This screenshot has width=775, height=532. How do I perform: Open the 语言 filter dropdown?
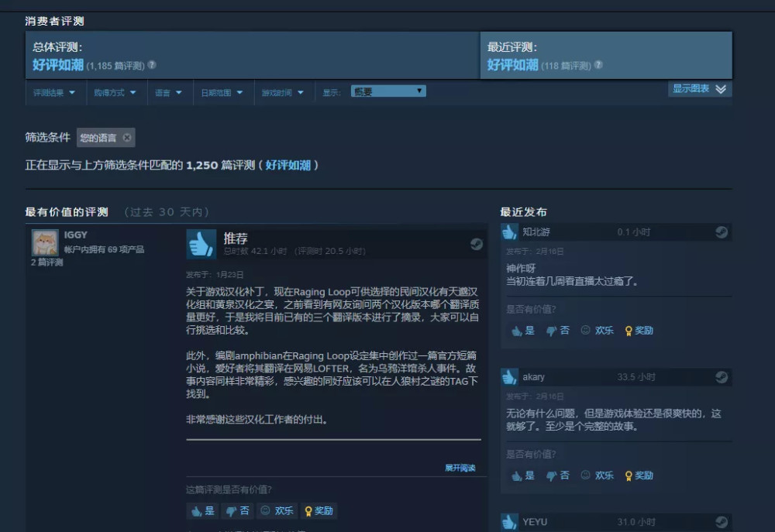170,91
